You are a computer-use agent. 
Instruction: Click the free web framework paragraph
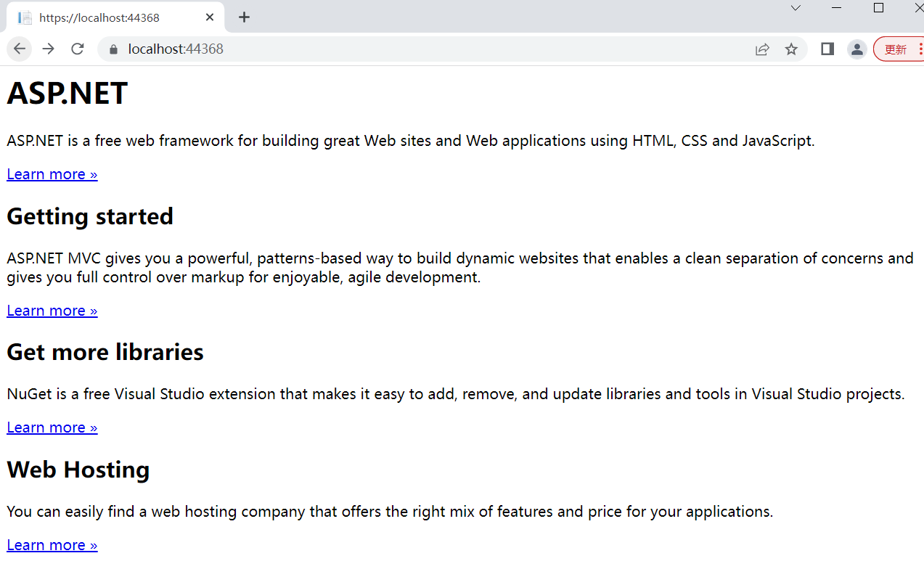(x=411, y=140)
